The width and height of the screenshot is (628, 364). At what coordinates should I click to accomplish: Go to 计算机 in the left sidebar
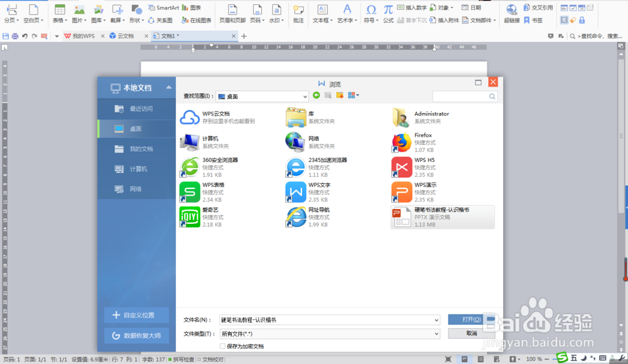[136, 169]
